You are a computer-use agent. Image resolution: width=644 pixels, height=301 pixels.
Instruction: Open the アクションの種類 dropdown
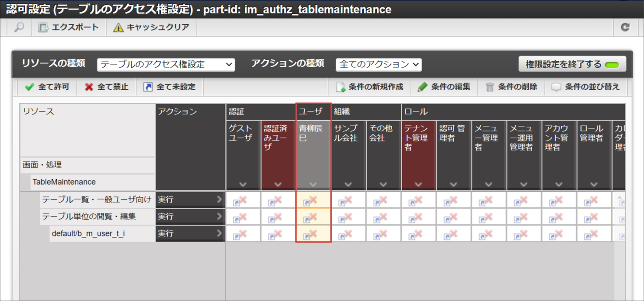[x=378, y=65]
